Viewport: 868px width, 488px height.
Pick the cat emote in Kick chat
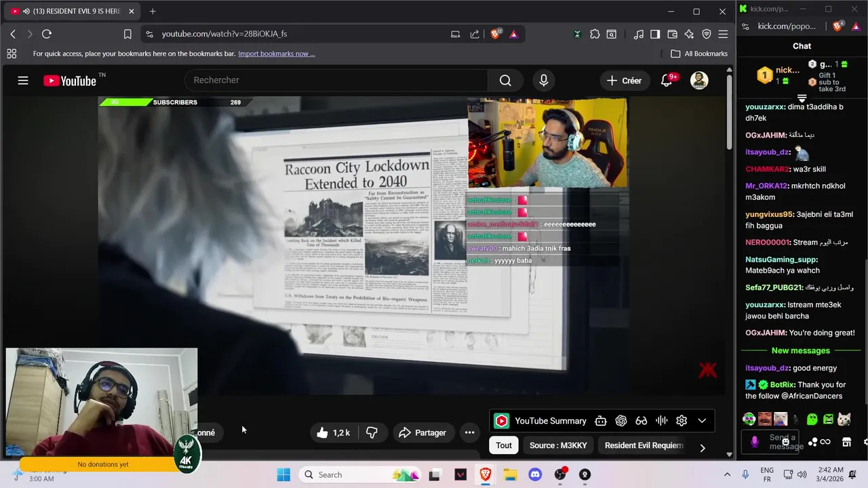[844, 419]
